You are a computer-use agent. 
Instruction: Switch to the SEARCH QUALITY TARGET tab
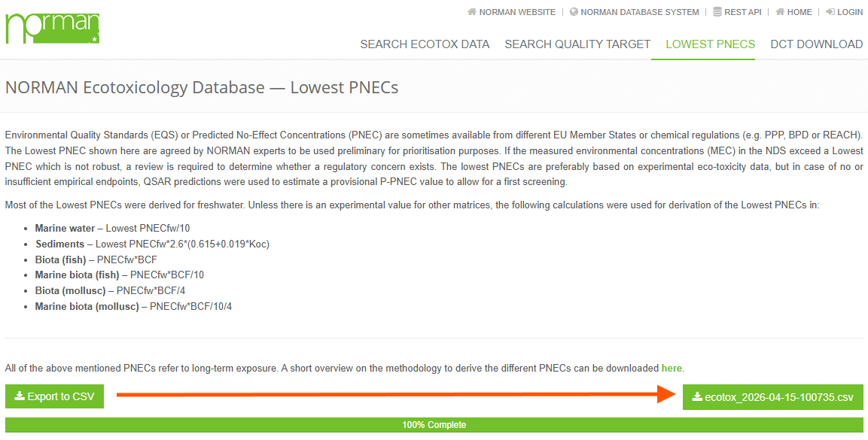coord(577,44)
